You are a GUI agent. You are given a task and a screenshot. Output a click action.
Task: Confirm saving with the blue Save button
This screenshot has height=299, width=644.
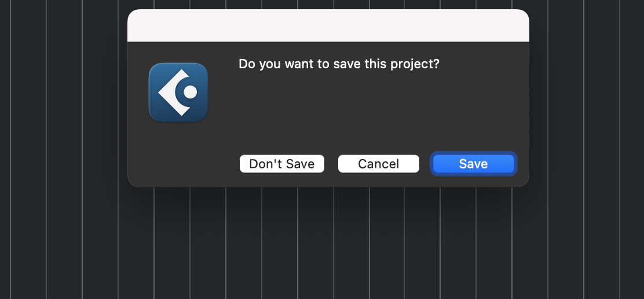tap(473, 164)
